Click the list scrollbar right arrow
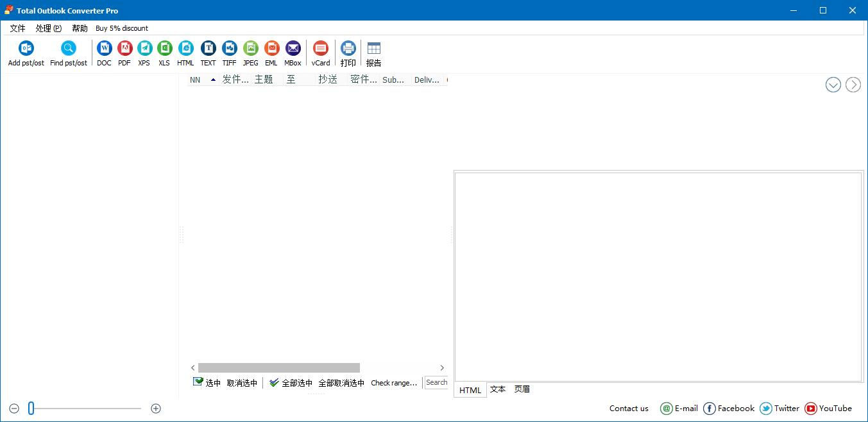 click(442, 368)
